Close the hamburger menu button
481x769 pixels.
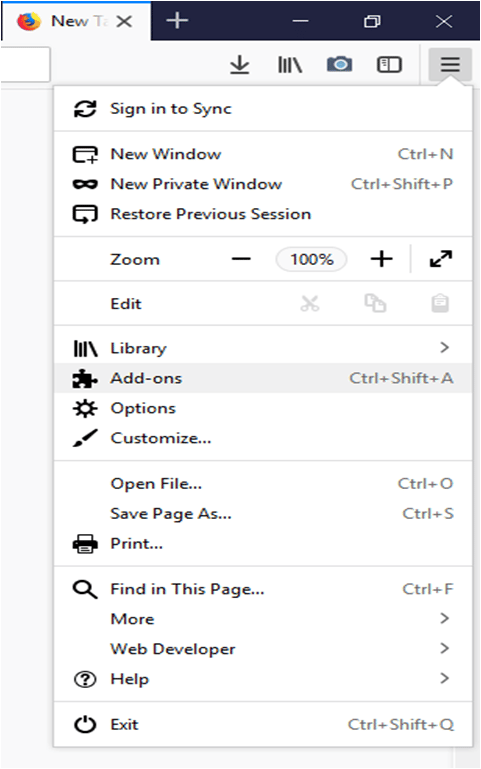(450, 64)
